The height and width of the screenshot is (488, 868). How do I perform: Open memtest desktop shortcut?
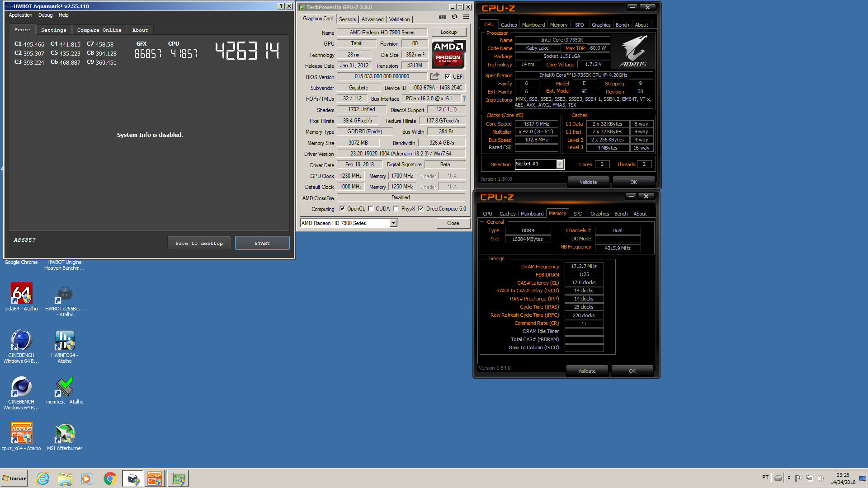tap(65, 391)
